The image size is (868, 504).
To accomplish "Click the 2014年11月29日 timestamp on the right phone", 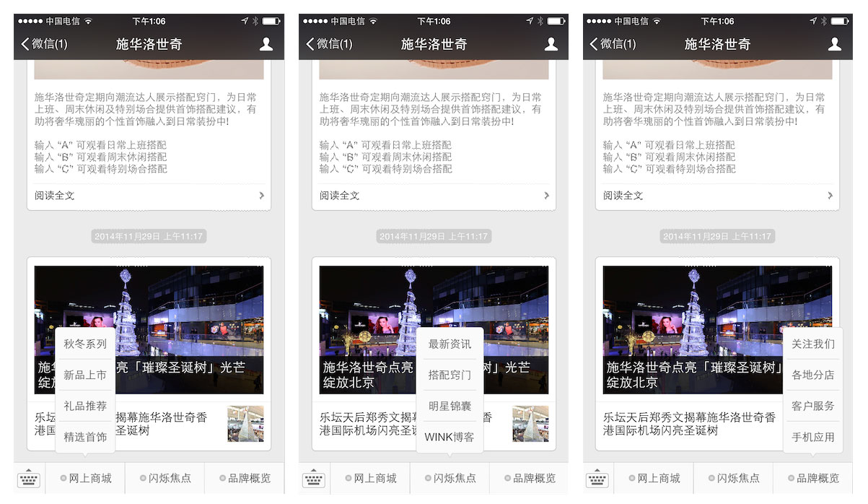I will [717, 236].
